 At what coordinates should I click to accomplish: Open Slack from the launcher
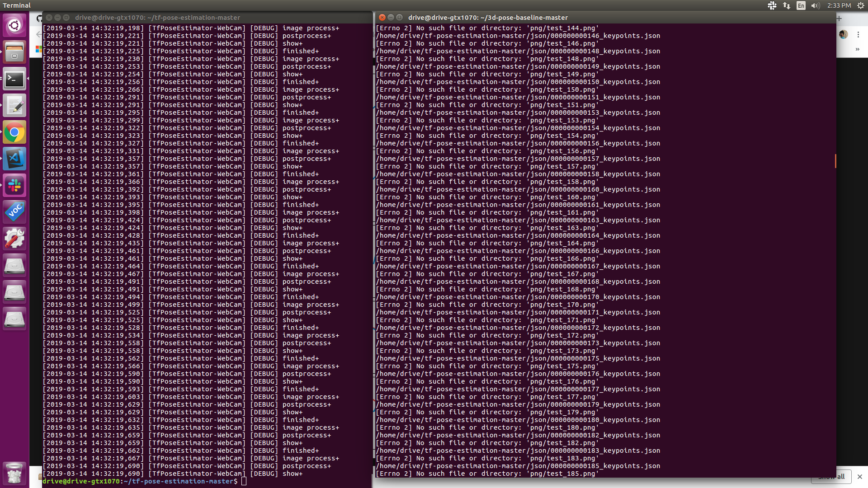pyautogui.click(x=14, y=185)
